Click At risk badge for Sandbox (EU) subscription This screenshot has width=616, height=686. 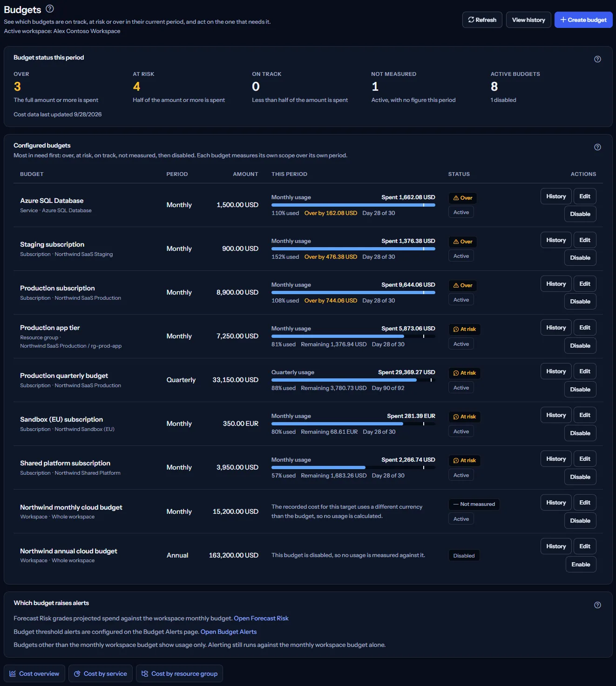[x=464, y=417]
